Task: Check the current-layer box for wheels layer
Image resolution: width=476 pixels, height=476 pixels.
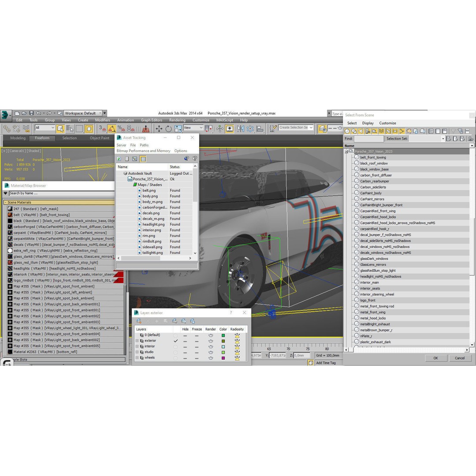Action: [175, 358]
